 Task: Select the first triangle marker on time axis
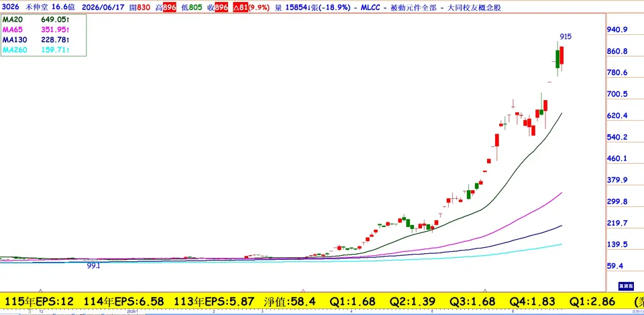pos(40,290)
